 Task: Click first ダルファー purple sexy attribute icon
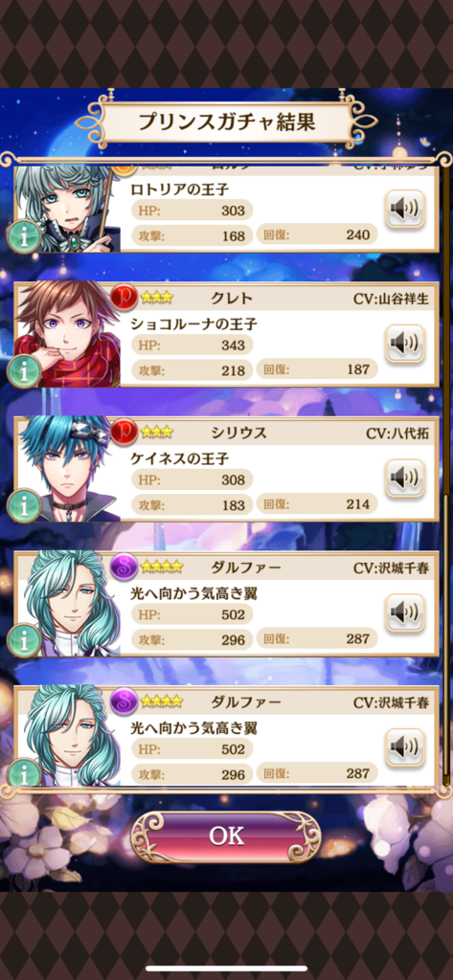pos(124,567)
